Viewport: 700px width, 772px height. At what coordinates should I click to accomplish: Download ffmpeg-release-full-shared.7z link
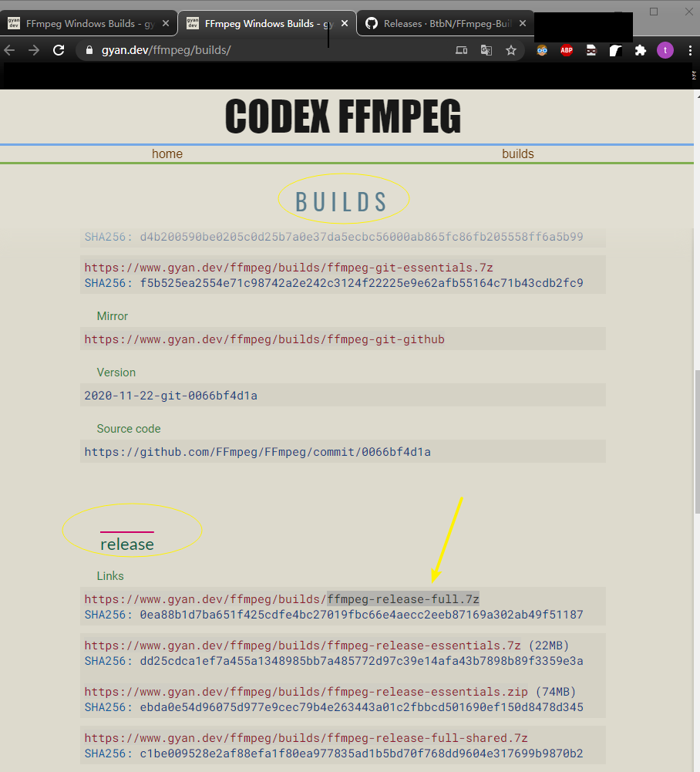[306, 738]
